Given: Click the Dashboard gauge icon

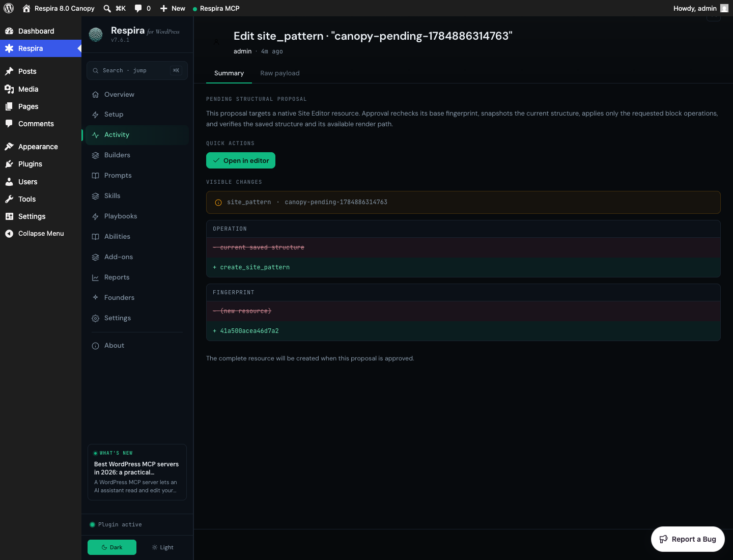Looking at the screenshot, I should coord(9,31).
